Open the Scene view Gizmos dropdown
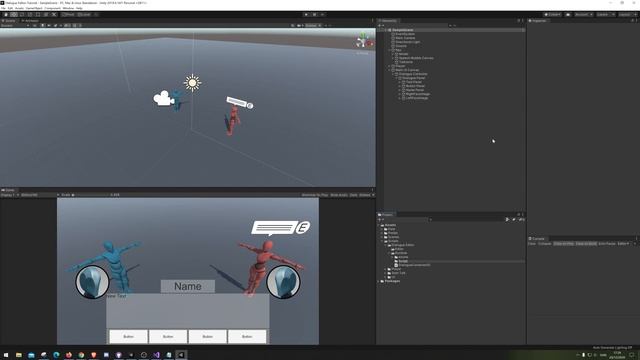 [x=313, y=25]
